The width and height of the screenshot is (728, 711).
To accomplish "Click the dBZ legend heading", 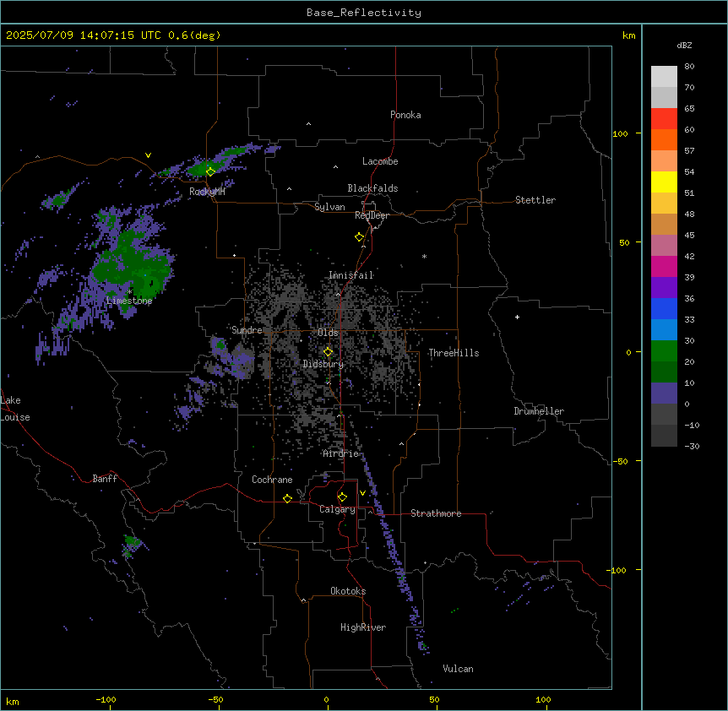I will 684,45.
